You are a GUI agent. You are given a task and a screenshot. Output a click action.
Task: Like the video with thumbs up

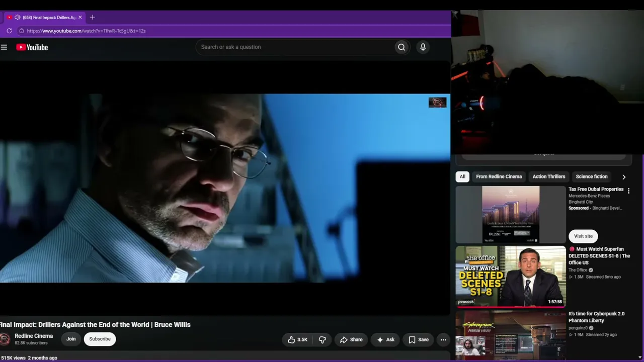coord(297,340)
